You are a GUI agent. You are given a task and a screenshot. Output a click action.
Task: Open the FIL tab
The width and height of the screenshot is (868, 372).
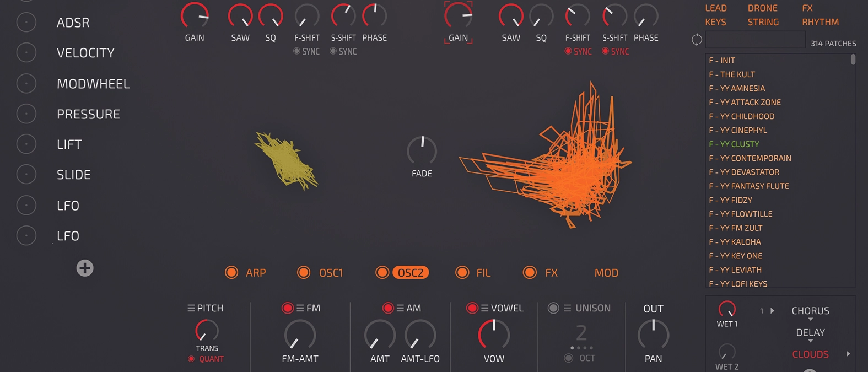[x=483, y=273]
